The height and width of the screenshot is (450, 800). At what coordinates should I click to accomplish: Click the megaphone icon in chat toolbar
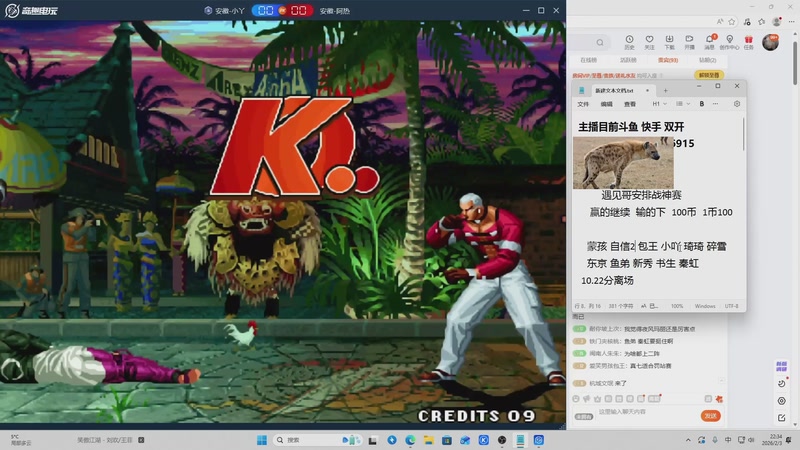586,398
